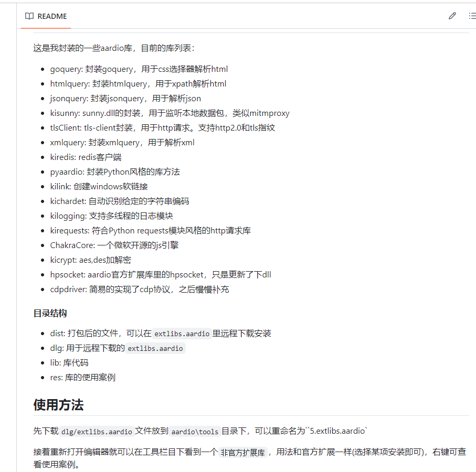Click the '5.extlibs.aardio' text

coord(337,431)
